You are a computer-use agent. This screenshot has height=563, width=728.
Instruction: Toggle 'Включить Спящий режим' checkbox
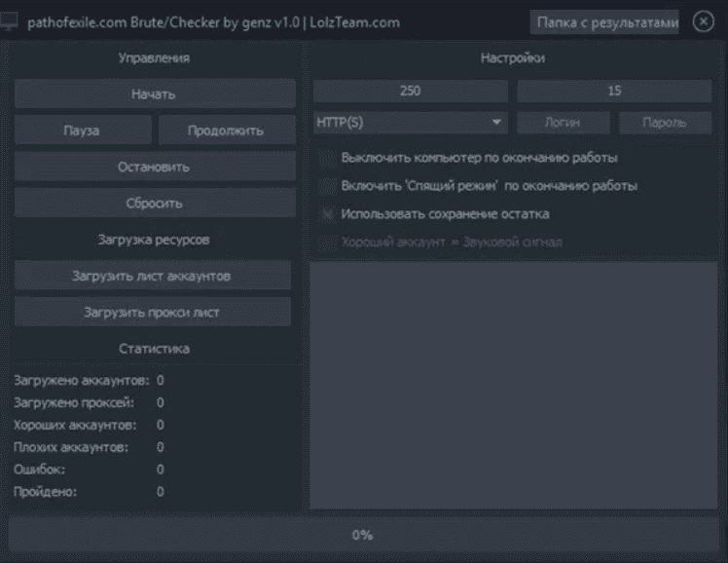click(x=327, y=186)
